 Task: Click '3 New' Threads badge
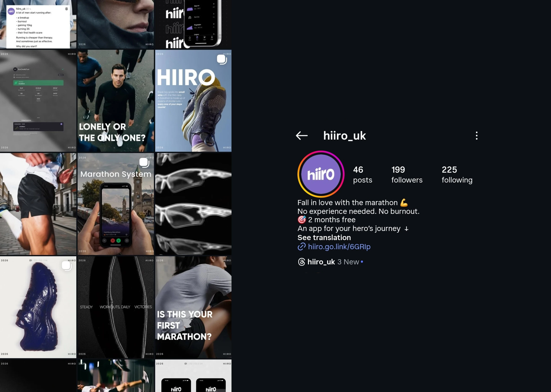(350, 262)
